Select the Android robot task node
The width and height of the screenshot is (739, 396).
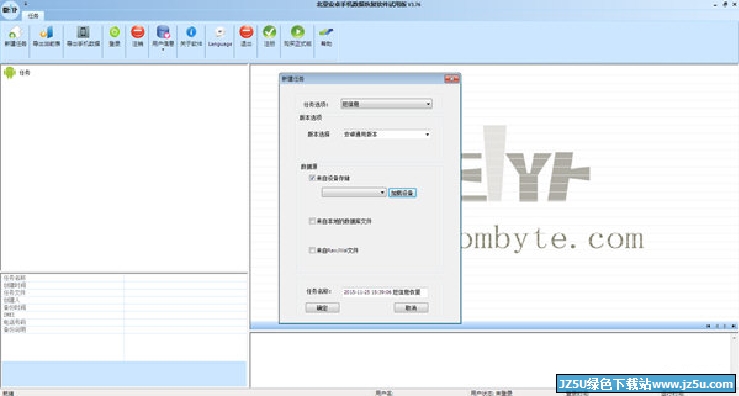(9, 73)
